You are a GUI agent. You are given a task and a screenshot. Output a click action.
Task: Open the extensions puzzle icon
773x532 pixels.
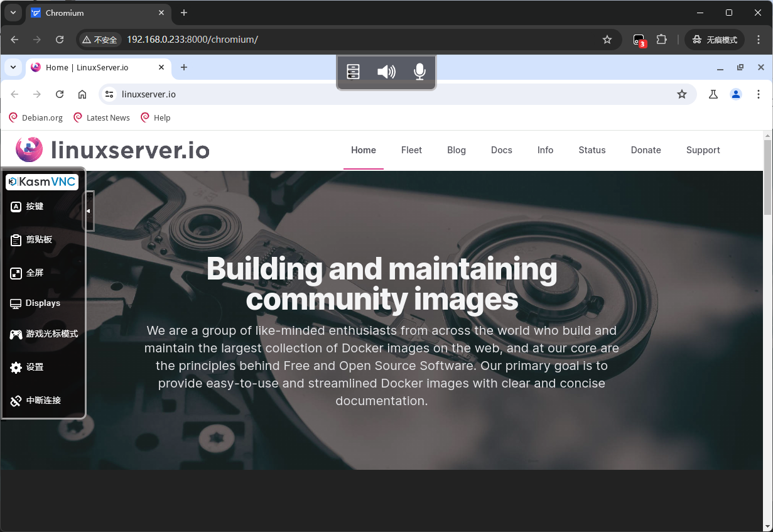(x=661, y=40)
